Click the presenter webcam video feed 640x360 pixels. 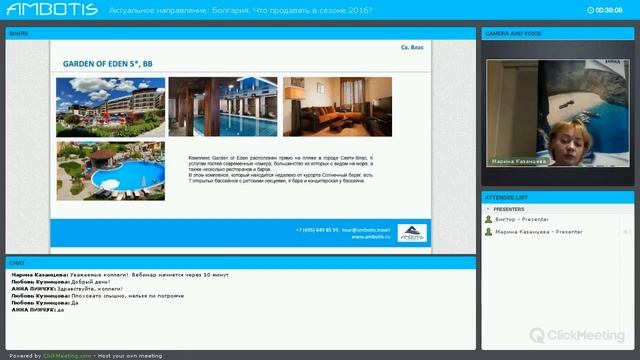point(558,113)
